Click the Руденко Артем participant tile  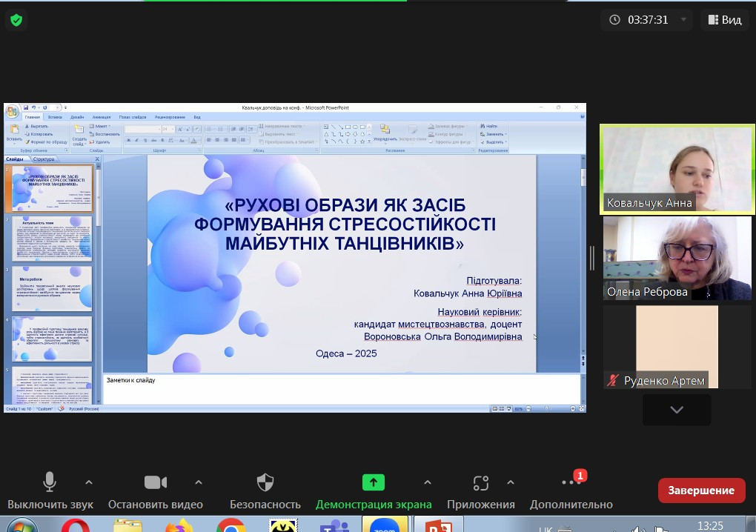tap(677, 347)
